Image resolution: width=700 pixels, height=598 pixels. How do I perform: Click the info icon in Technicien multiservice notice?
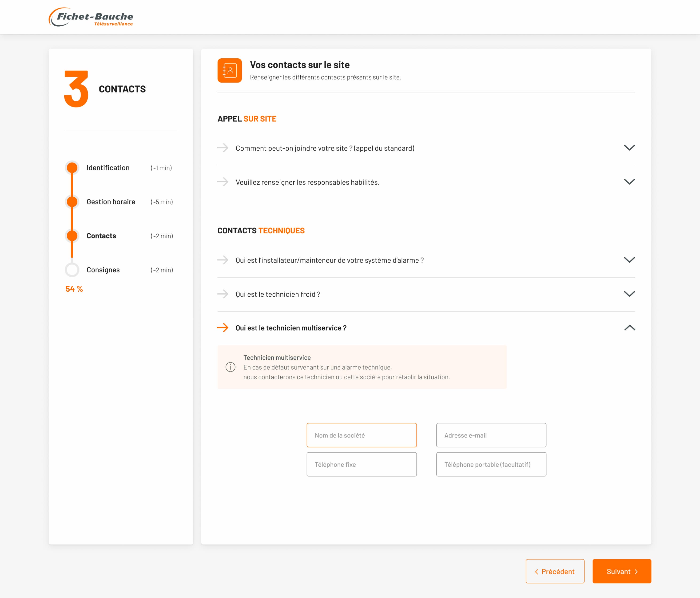[x=231, y=367]
